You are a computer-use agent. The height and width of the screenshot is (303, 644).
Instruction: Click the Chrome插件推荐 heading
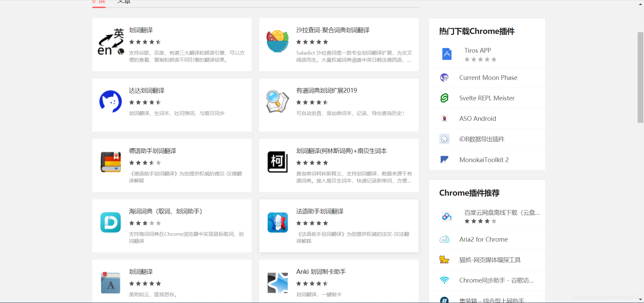(469, 193)
